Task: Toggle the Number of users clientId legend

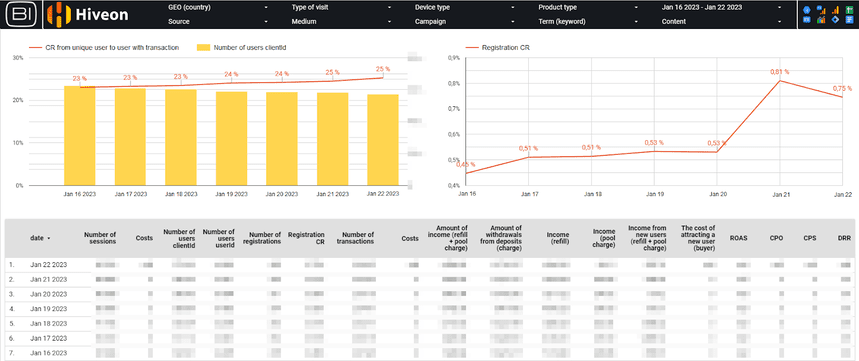Action: click(x=242, y=48)
